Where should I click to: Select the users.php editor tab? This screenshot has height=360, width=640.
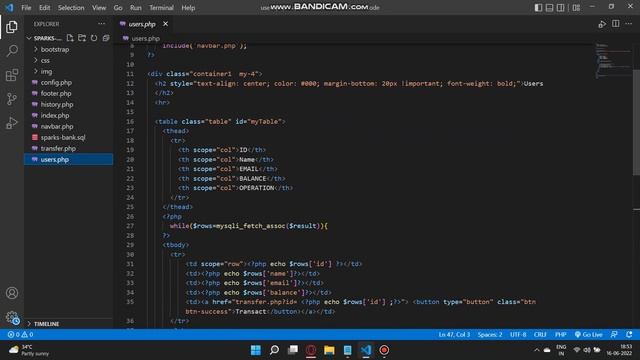(x=142, y=24)
